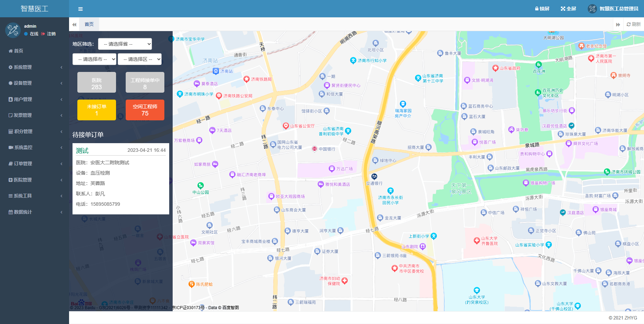The image size is (644, 324).
Task: Open the 测试 pending order title
Action: pos(82,151)
